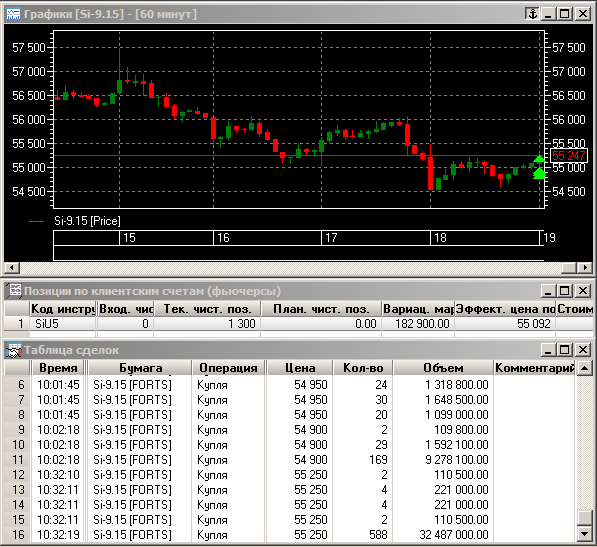This screenshot has width=597, height=547.
Task: Select trade row 16 with 588 contracts
Action: (289, 534)
